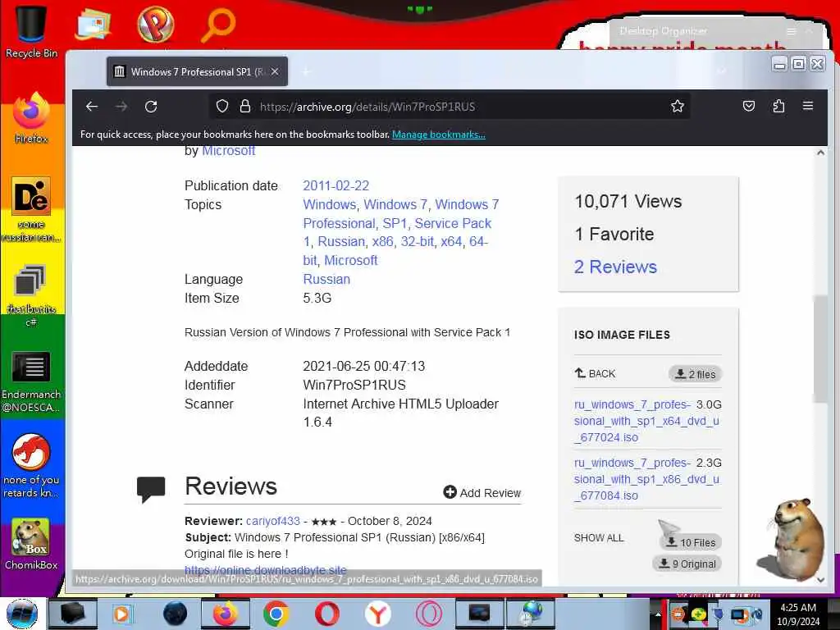
Task: Open the Windows Start orb
Action: click(21, 614)
